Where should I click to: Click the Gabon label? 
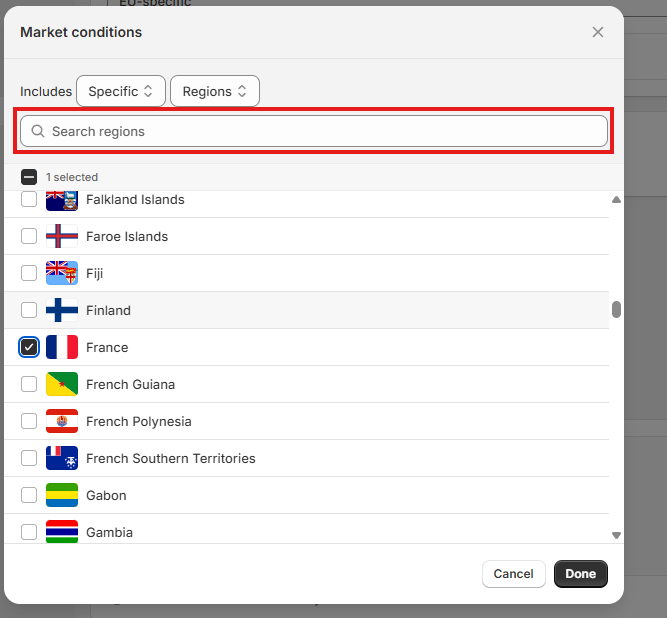coord(106,496)
